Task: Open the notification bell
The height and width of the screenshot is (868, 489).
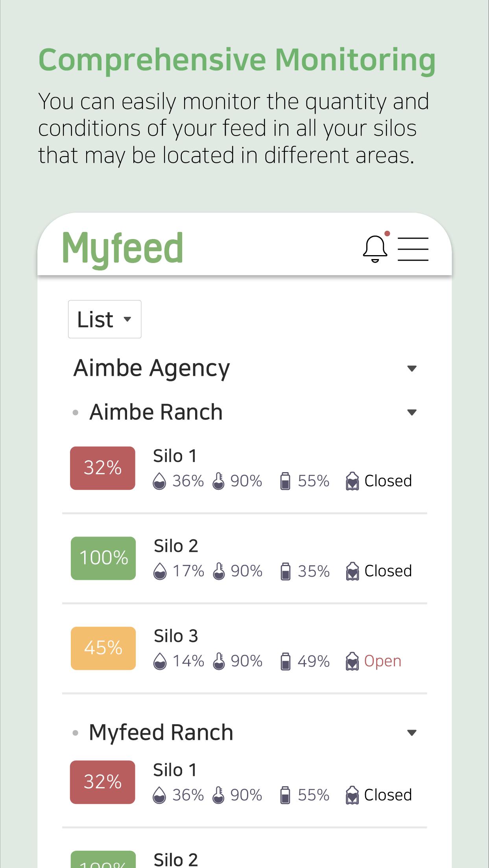Action: [x=375, y=249]
